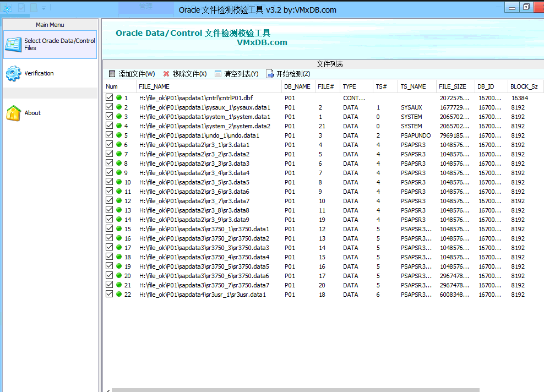This screenshot has height=392, width=544.
Task: Click the red X 移除文件 icon
Action: [x=166, y=74]
